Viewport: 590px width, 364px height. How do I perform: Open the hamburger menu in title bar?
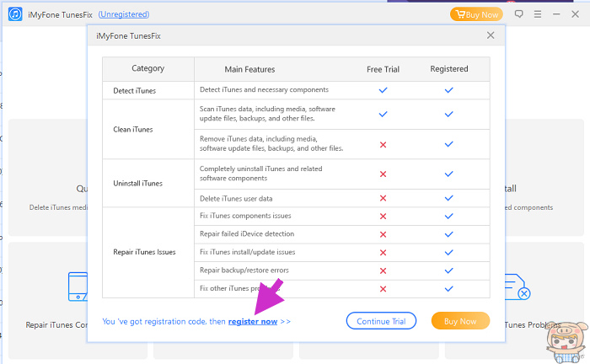[537, 14]
